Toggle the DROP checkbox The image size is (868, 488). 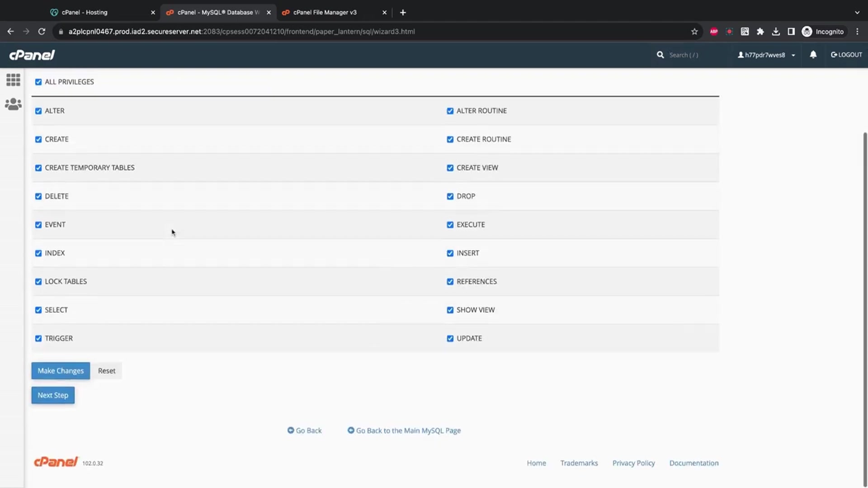[x=450, y=197]
